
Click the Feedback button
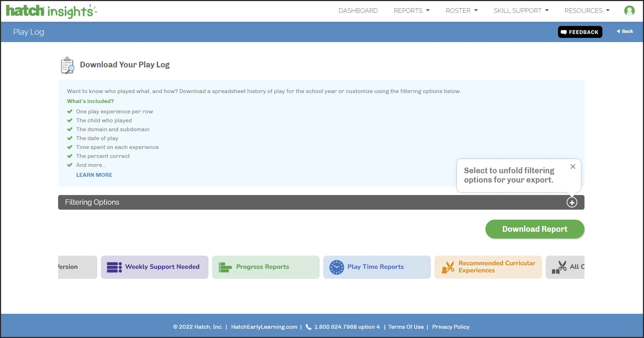click(x=580, y=32)
